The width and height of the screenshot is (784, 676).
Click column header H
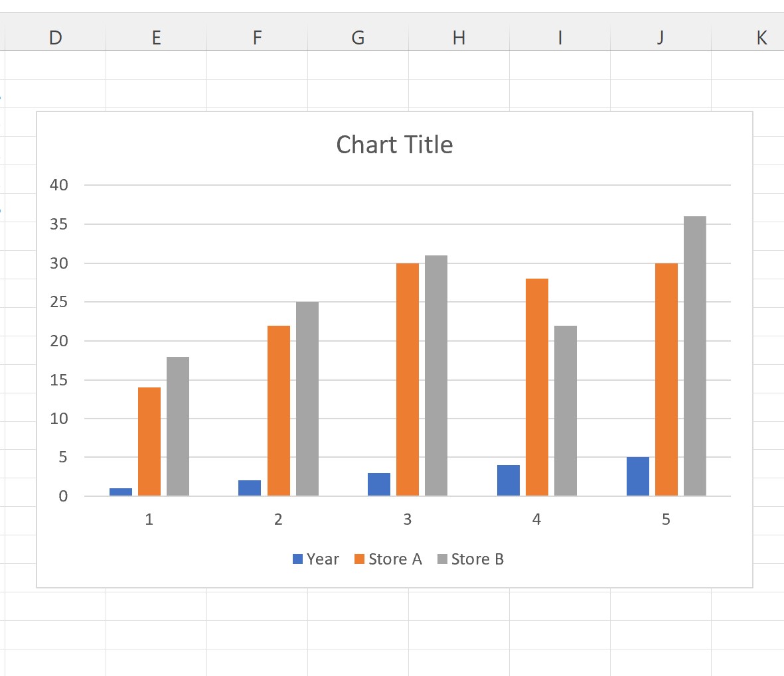coord(459,38)
